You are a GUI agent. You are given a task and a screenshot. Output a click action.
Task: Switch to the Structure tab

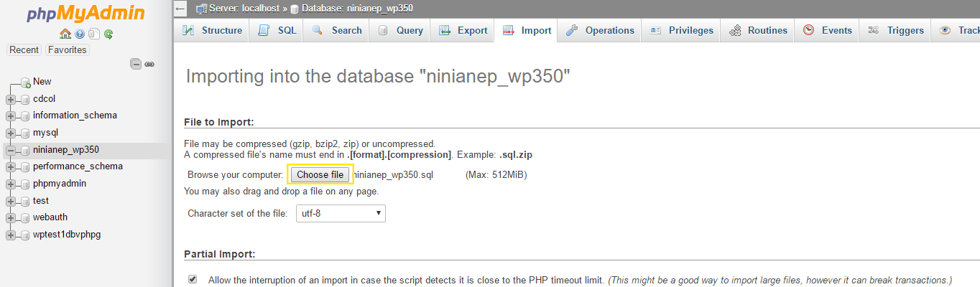click(x=212, y=30)
